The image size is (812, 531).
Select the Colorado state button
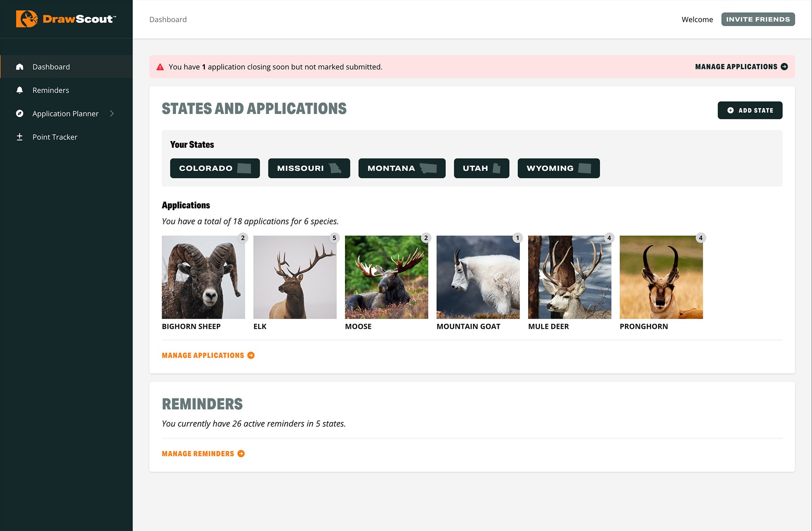tap(214, 168)
